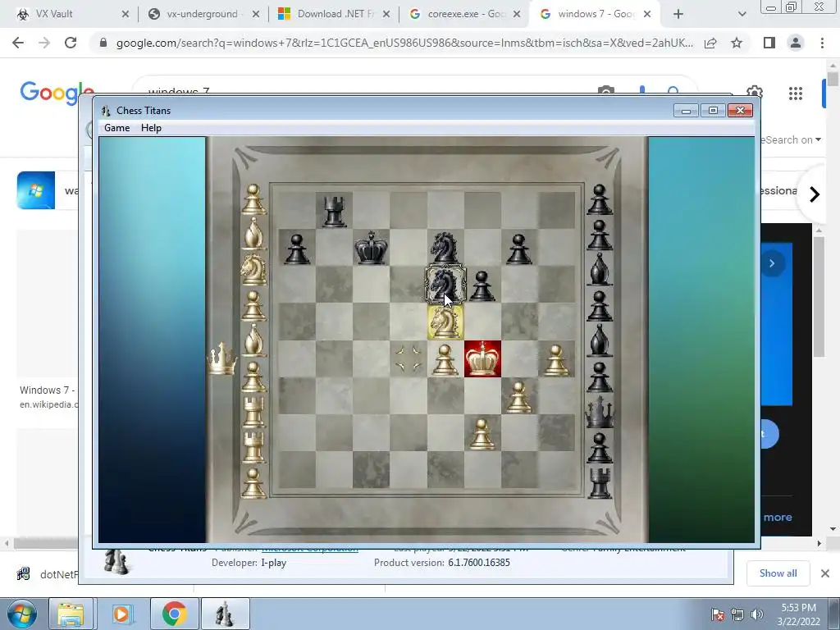Screen dimensions: 840x630
Task: Close the VX Vault tab
Action: tap(126, 14)
